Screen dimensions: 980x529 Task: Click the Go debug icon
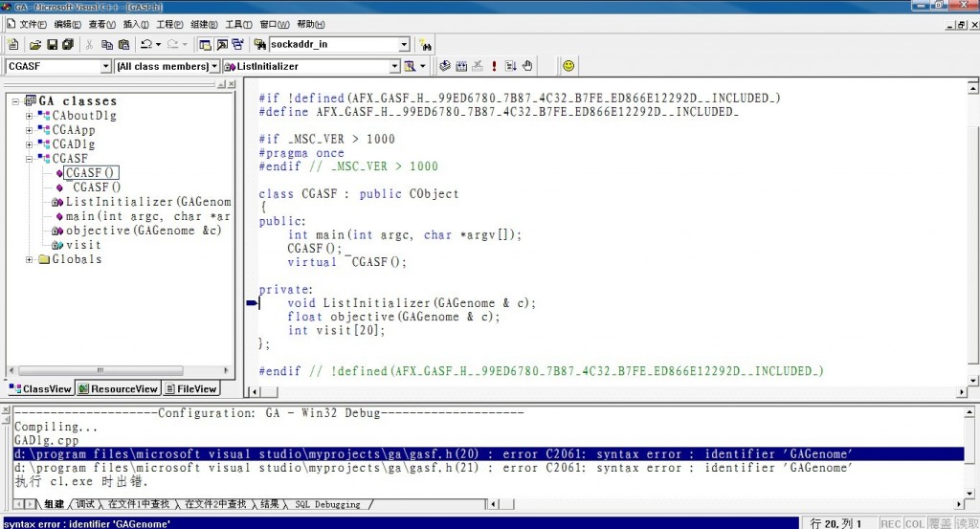click(x=511, y=66)
